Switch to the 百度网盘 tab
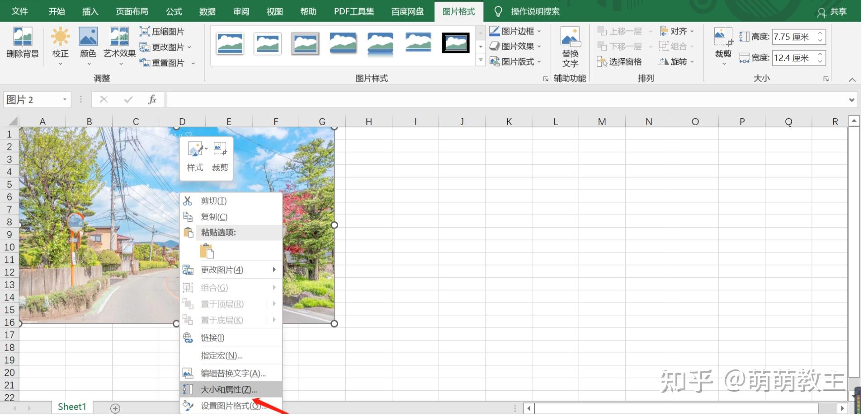Viewport: 868px width, 416px height. [x=408, y=11]
